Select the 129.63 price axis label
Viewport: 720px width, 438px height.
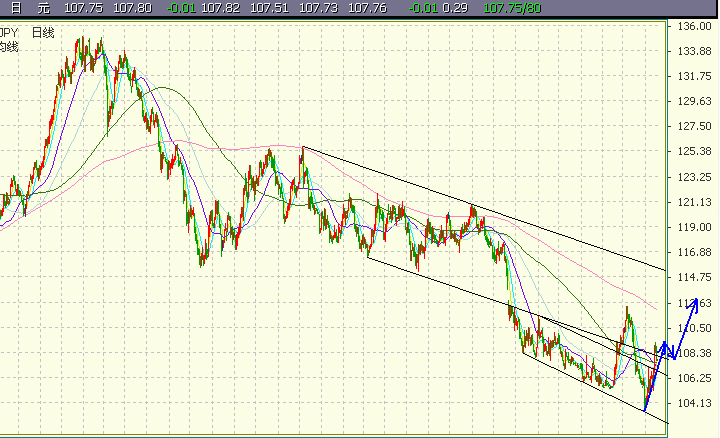coord(694,101)
